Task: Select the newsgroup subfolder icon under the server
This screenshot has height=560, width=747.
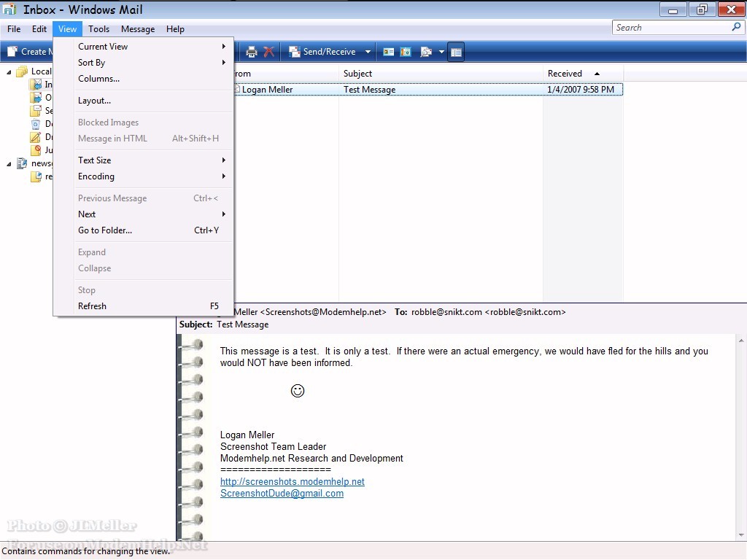Action: point(36,176)
